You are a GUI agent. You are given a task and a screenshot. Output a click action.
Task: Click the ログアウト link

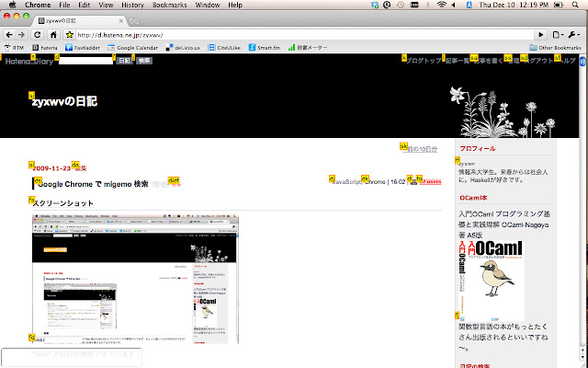click(x=538, y=61)
